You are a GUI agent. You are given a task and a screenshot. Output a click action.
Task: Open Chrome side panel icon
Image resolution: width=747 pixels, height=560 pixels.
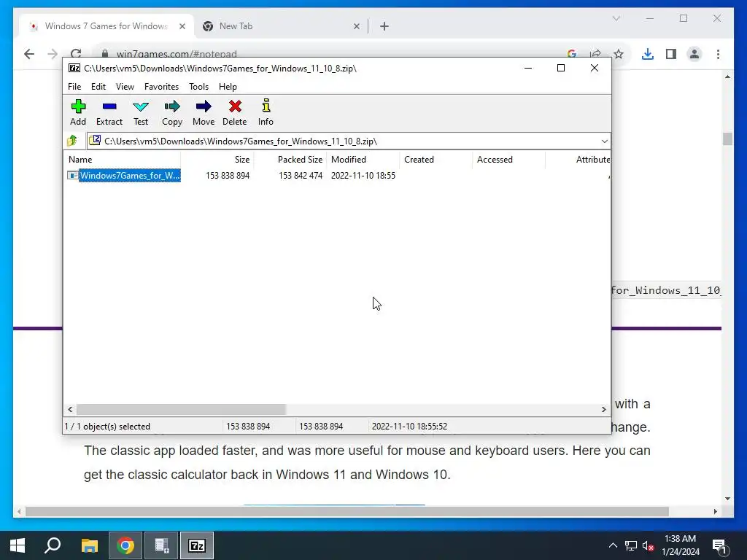671,54
